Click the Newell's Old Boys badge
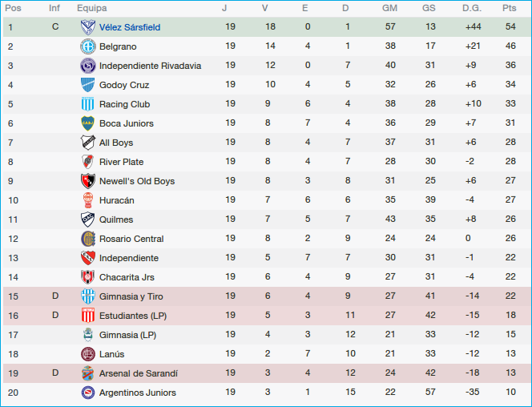 pos(88,181)
